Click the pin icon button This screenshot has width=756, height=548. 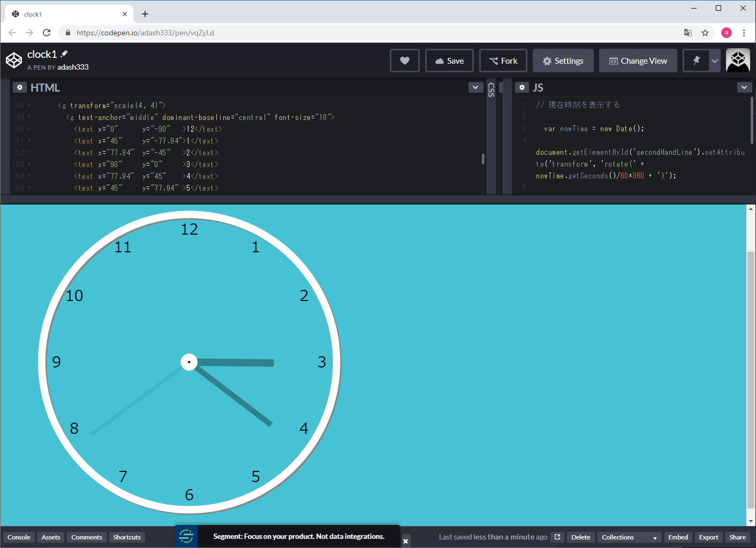[696, 61]
